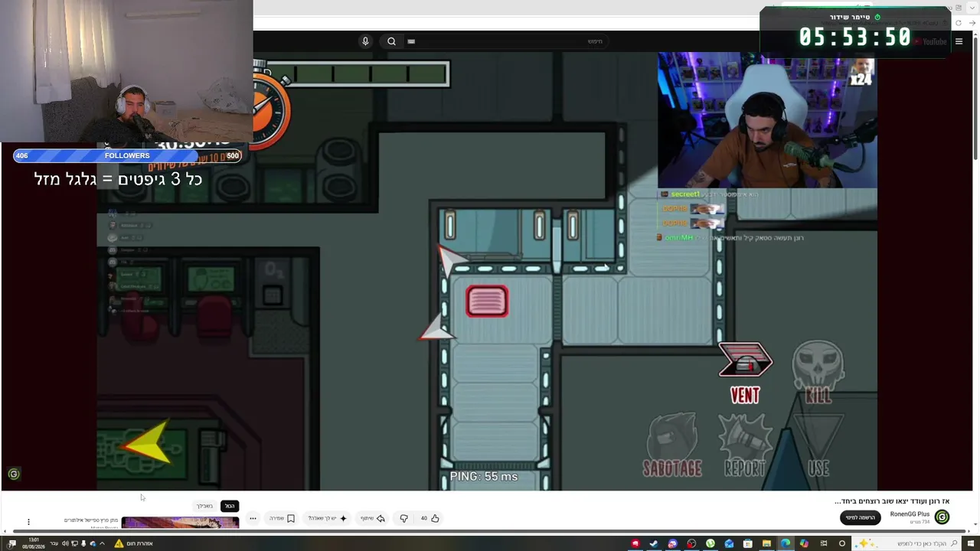
Task: Click the video title 'אז רונן ועודד יצאו שוב רוצחים ביחד'
Action: click(x=892, y=501)
